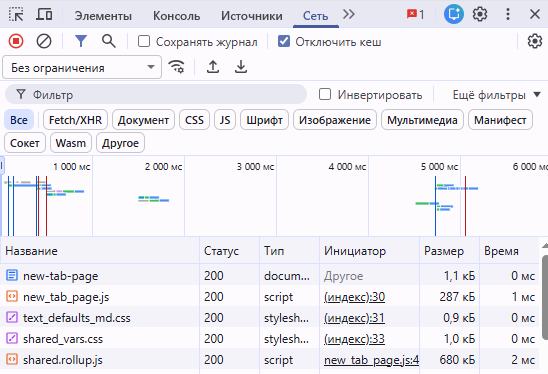The width and height of the screenshot is (548, 374).
Task: Close the DevTools panel
Action: pyautogui.click(x=535, y=14)
